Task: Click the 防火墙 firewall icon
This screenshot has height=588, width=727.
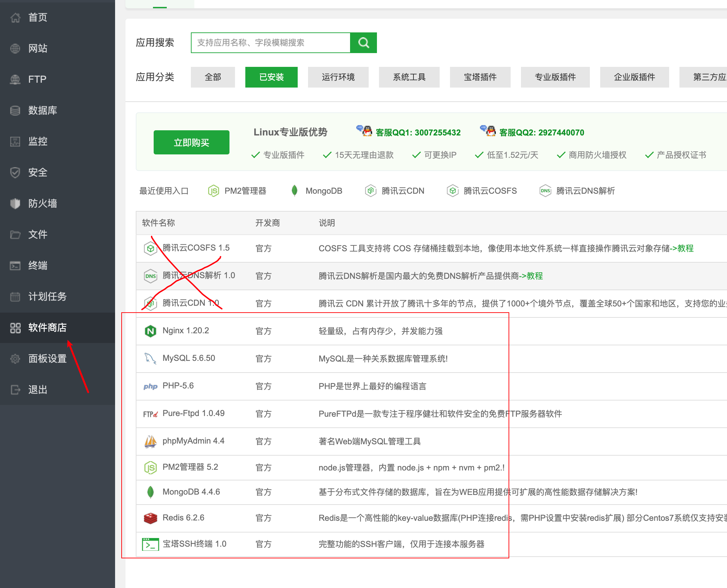Action: pyautogui.click(x=15, y=203)
